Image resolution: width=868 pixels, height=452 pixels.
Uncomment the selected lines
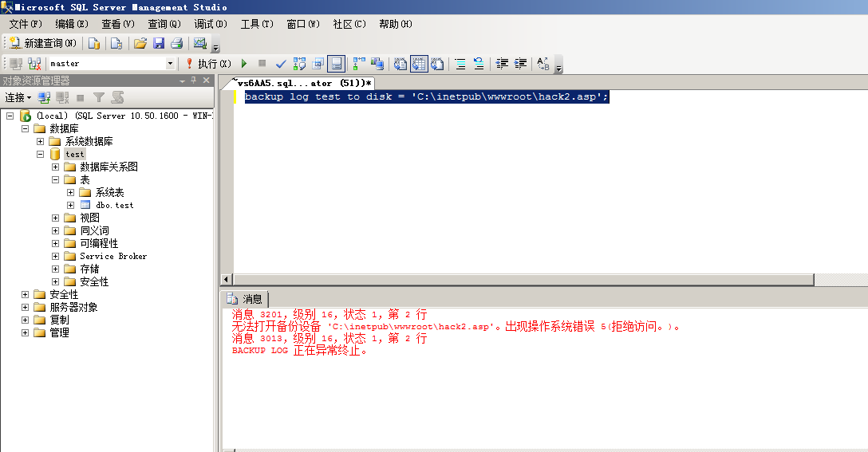pyautogui.click(x=479, y=64)
